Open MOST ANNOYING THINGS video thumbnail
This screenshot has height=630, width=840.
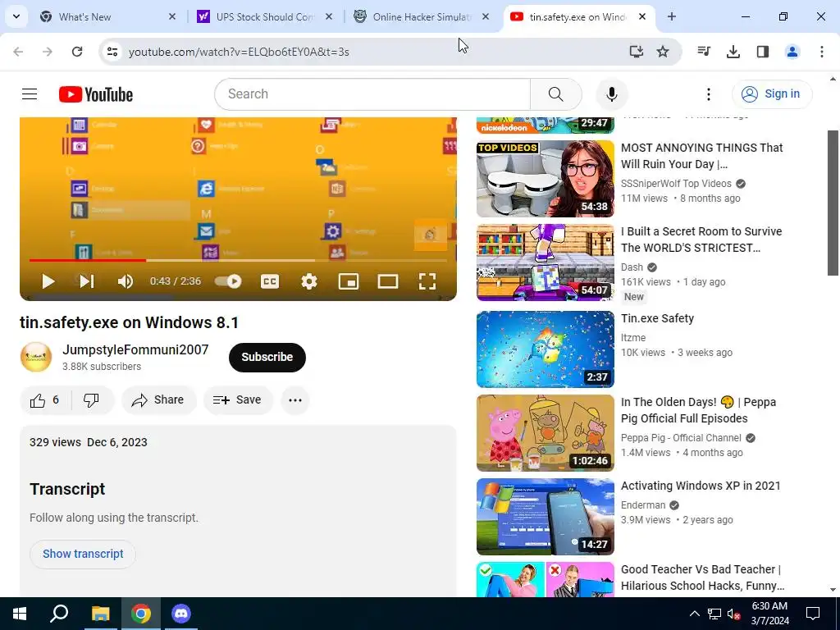(546, 179)
